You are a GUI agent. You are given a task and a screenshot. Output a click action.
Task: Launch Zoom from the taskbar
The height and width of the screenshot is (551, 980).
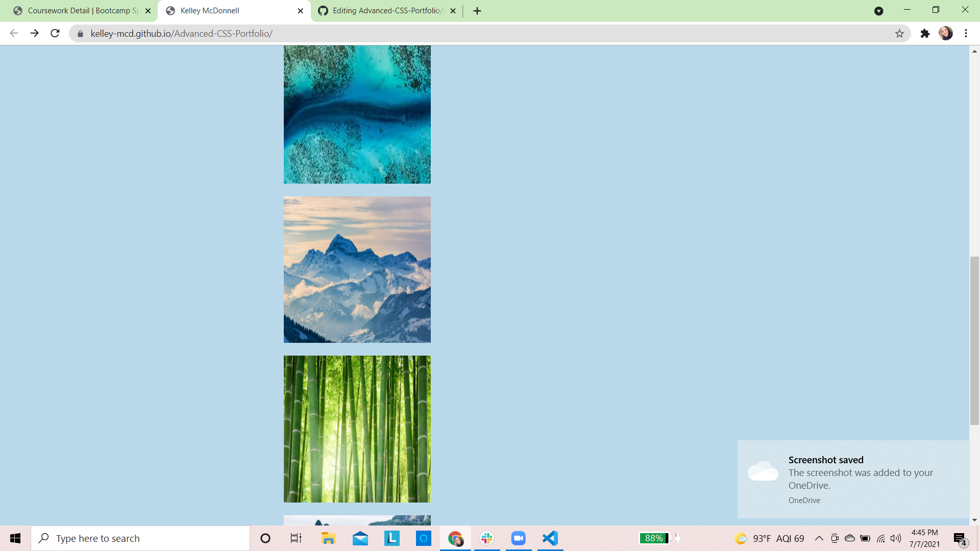519,538
